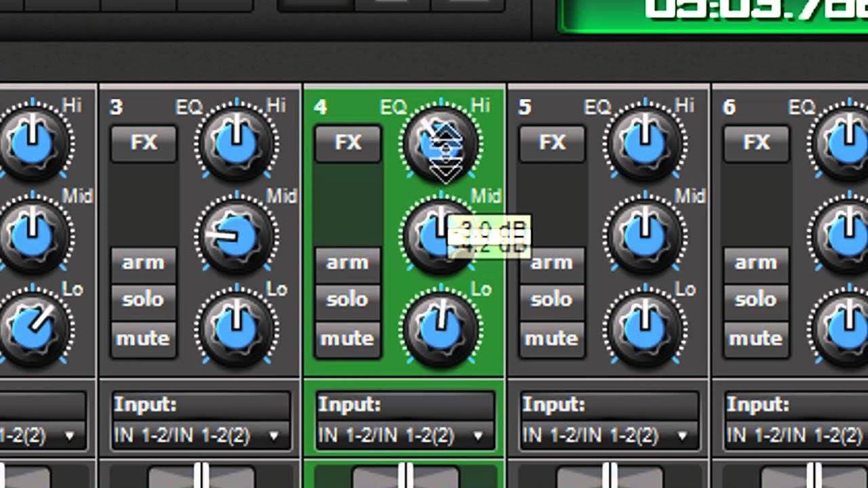
Task: Click track 3 Mid EQ knob
Action: click(x=237, y=237)
